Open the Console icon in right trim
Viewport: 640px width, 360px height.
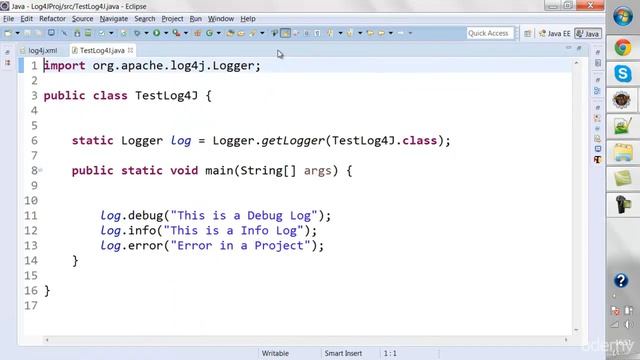click(x=598, y=149)
